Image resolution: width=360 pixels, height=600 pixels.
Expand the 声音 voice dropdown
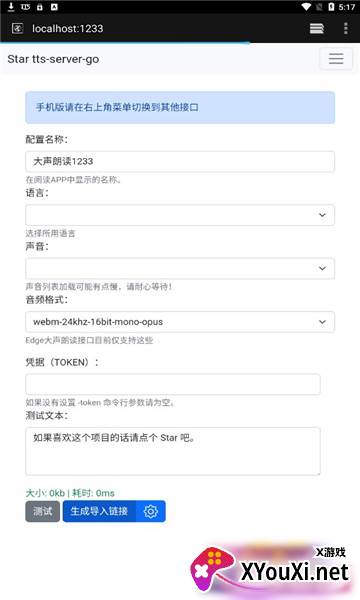[180, 269]
